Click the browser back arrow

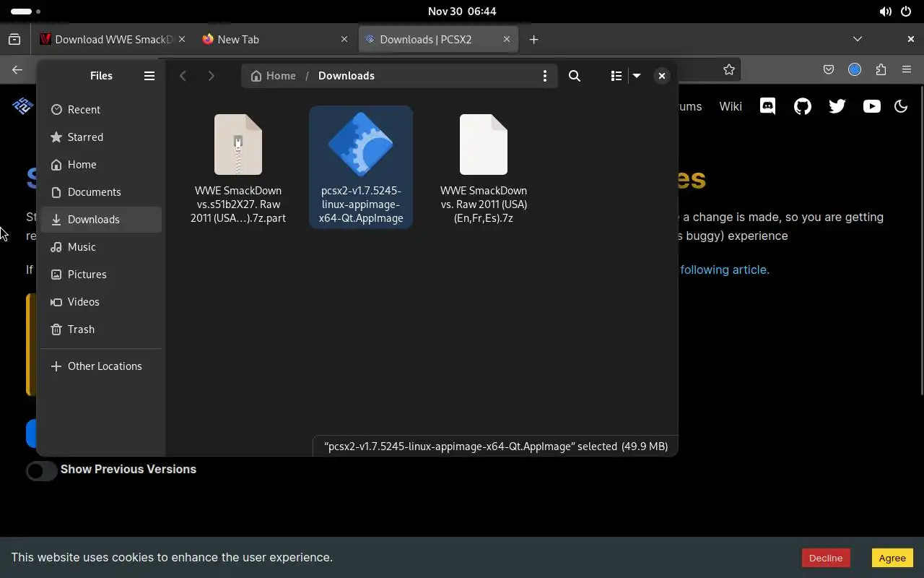click(x=17, y=70)
